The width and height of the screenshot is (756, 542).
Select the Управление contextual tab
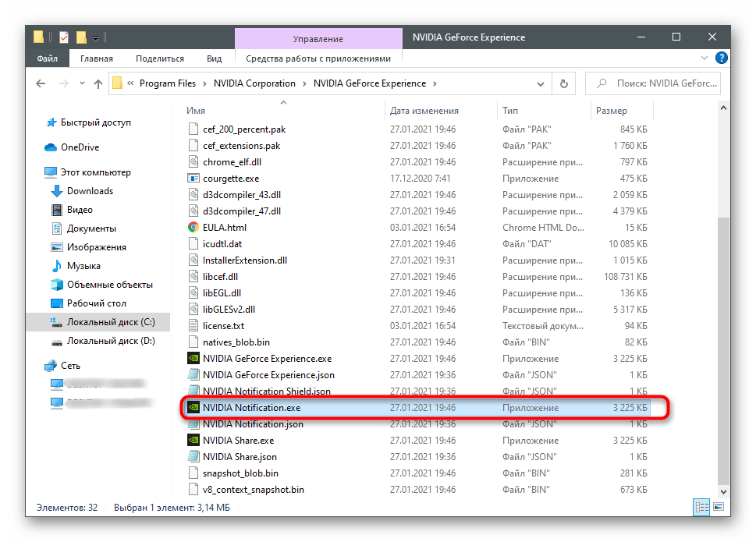tap(318, 38)
